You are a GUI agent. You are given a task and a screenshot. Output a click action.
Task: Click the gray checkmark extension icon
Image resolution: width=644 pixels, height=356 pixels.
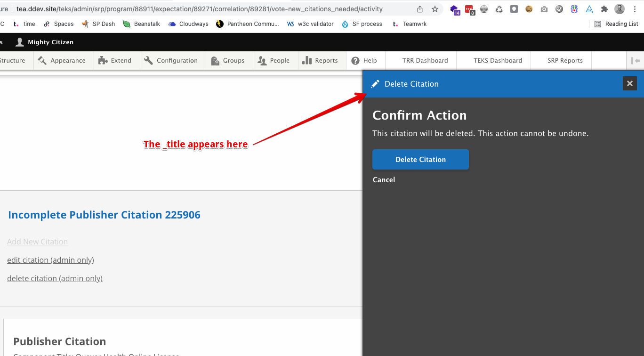tap(559, 9)
